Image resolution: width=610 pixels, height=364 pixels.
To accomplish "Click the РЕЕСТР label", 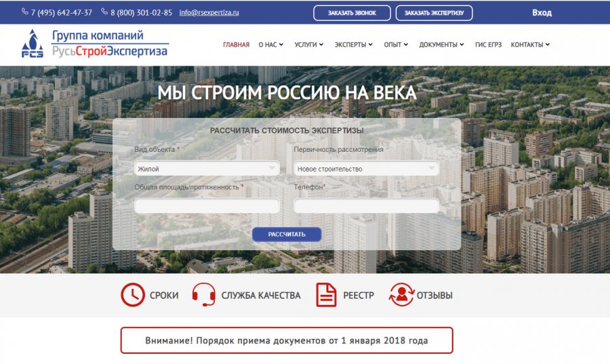I will 359,295.
